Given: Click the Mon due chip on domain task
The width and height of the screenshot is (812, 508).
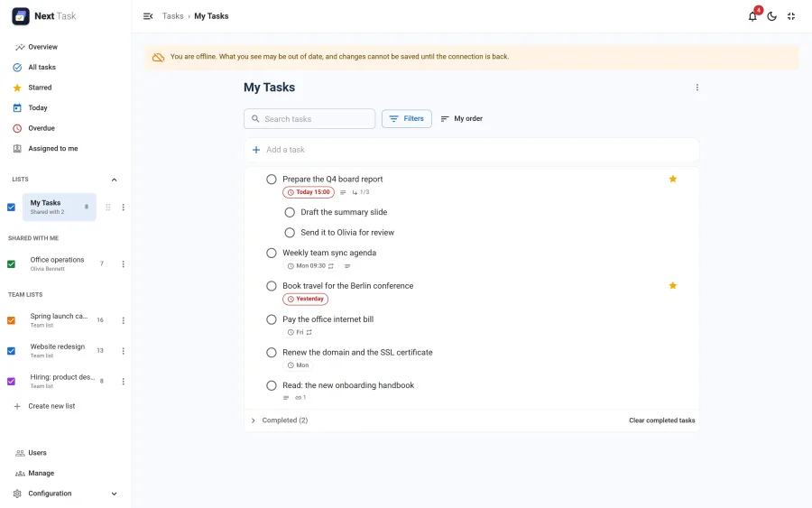Looking at the screenshot, I should 298,365.
